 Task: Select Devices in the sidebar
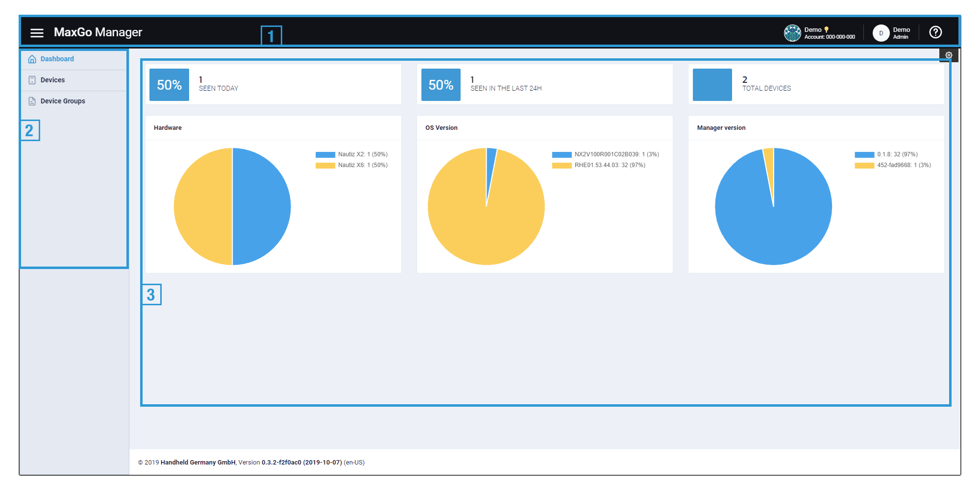pos(52,80)
